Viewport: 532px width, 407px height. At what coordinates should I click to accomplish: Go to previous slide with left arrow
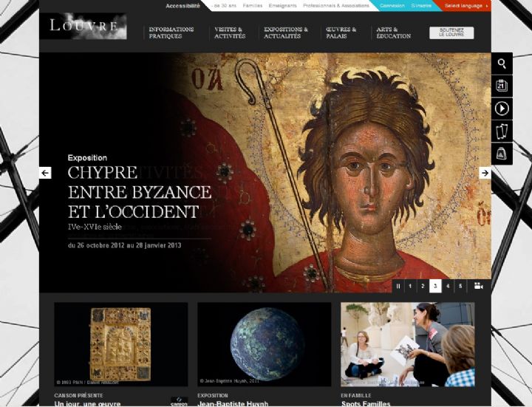coord(45,173)
